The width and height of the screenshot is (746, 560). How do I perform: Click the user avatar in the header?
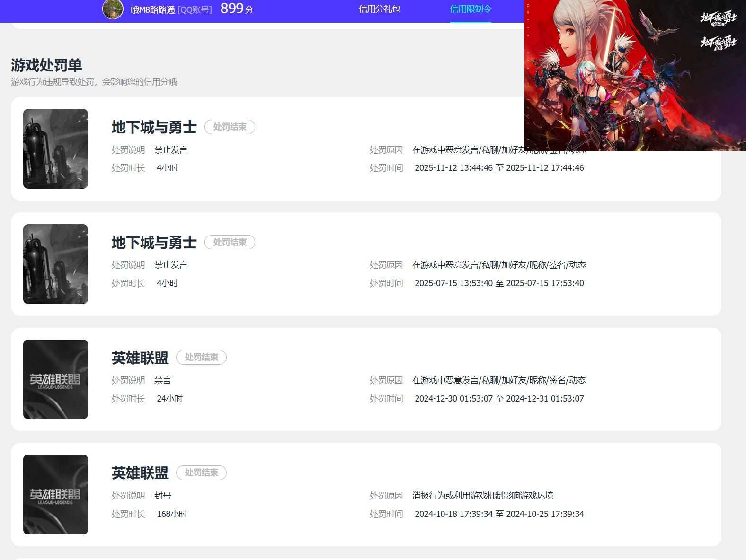pyautogui.click(x=113, y=9)
